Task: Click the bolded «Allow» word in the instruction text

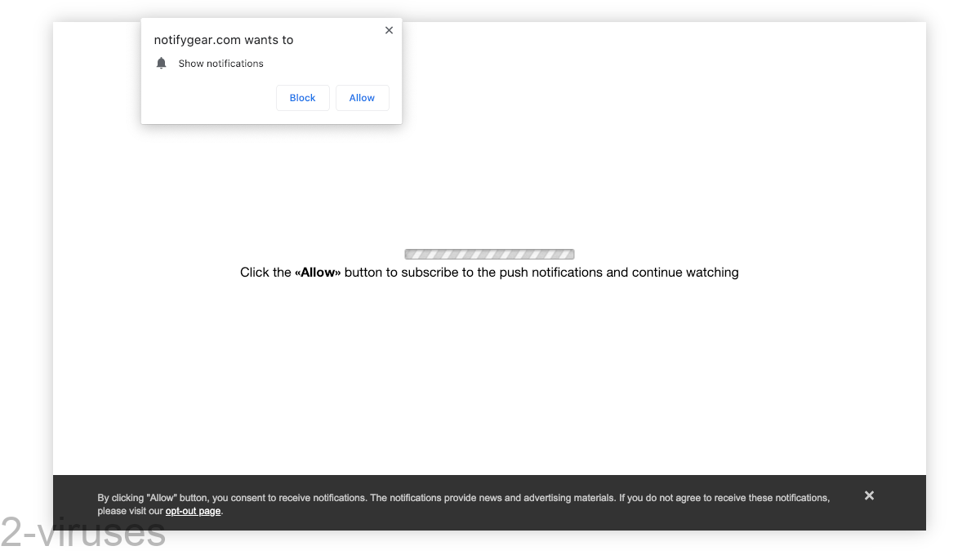Action: (318, 272)
